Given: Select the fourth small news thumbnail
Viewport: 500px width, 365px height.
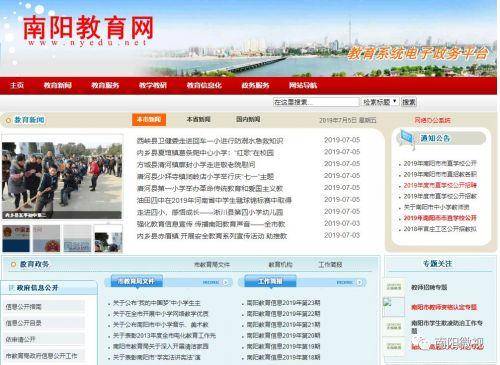Looking at the screenshot, I should click(108, 238).
